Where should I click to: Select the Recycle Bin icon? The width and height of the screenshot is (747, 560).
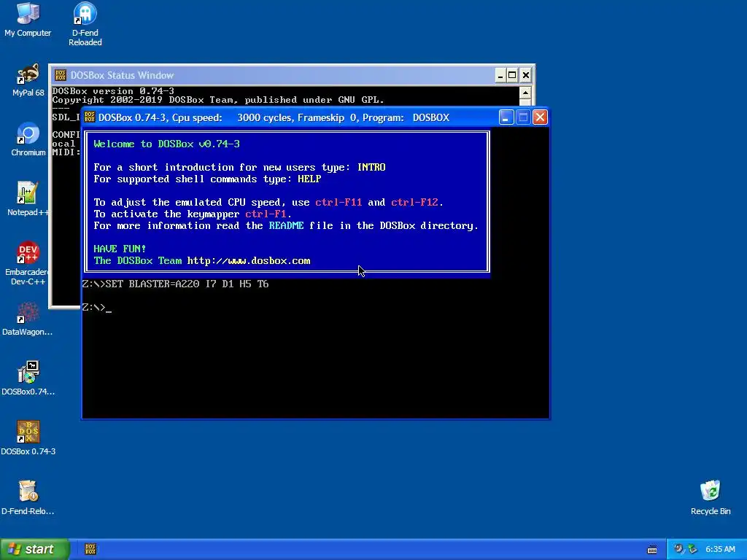pyautogui.click(x=711, y=498)
